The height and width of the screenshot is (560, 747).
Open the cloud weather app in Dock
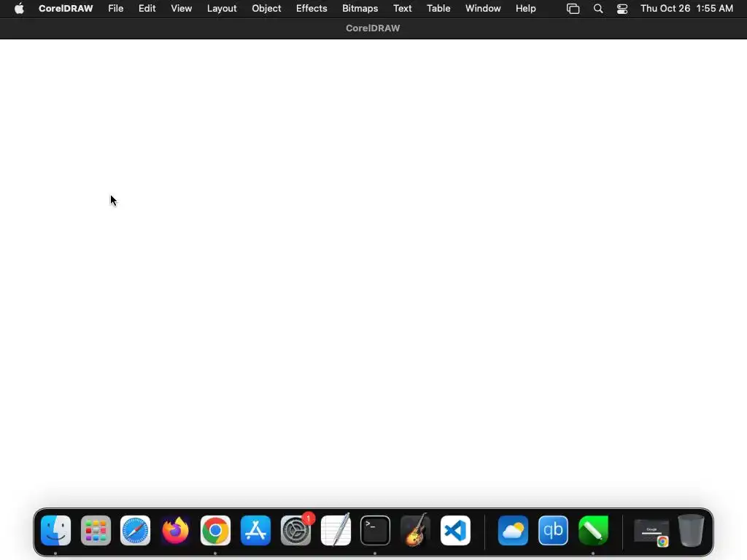(x=513, y=531)
